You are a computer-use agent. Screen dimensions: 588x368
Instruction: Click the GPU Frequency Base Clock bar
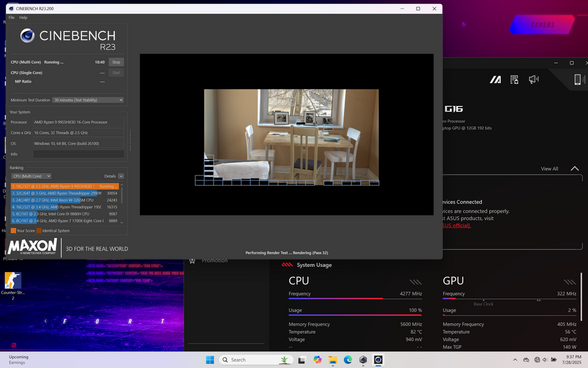pos(509,298)
